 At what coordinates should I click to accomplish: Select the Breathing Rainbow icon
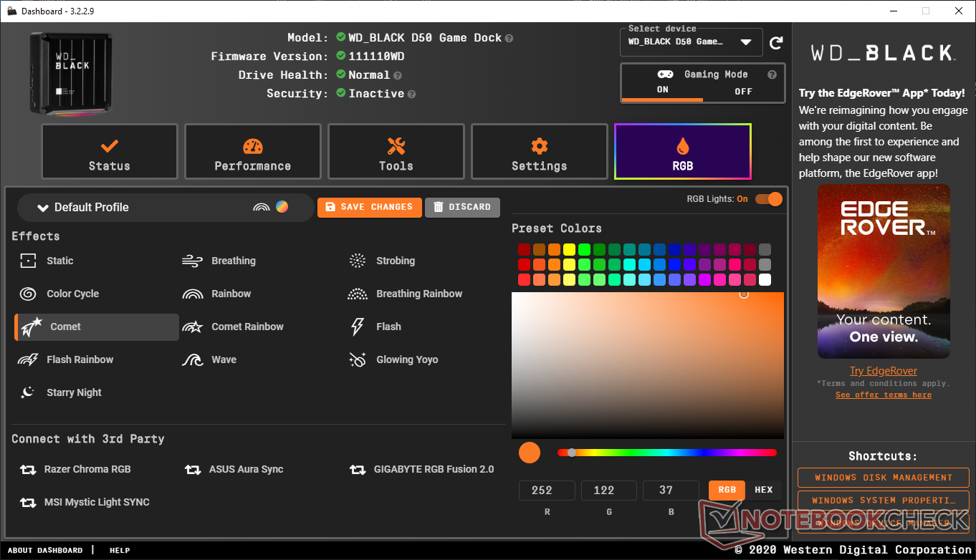coord(358,294)
